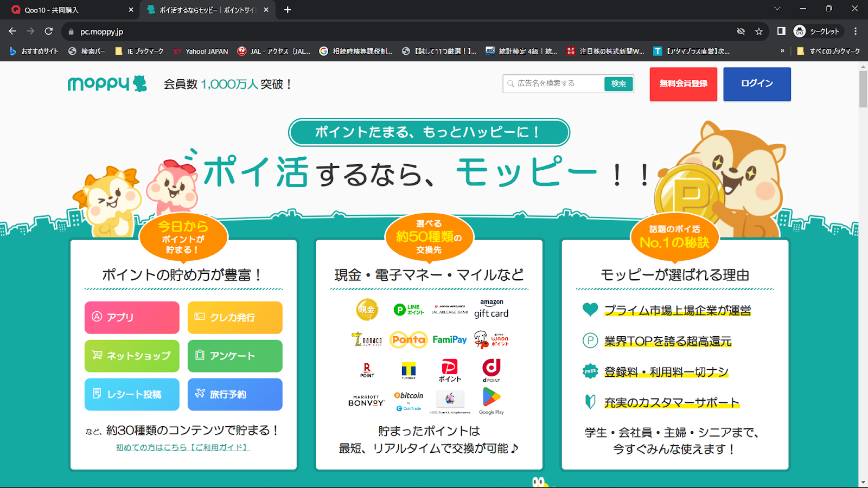Image resolution: width=868 pixels, height=488 pixels.
Task: Click the 充実のカスタマーサポート text
Action: click(x=672, y=403)
